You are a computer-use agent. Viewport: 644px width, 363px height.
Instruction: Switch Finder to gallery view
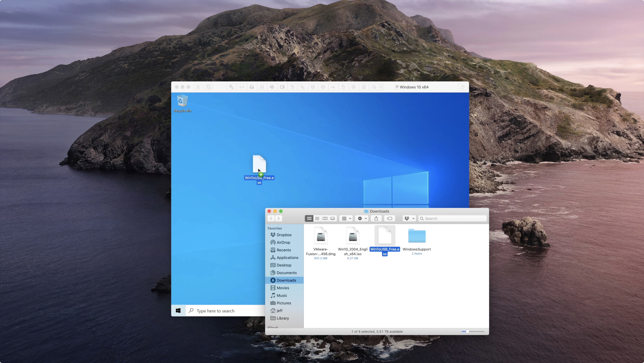[333, 218]
